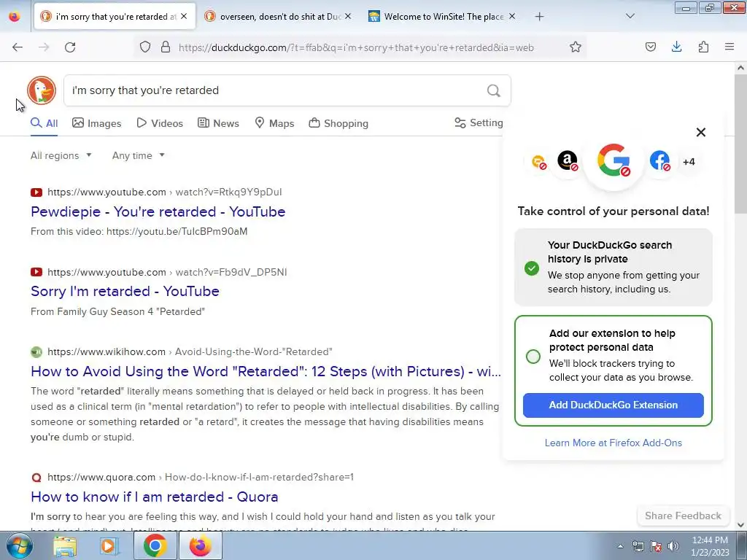Click the Share Feedback button

click(x=683, y=516)
